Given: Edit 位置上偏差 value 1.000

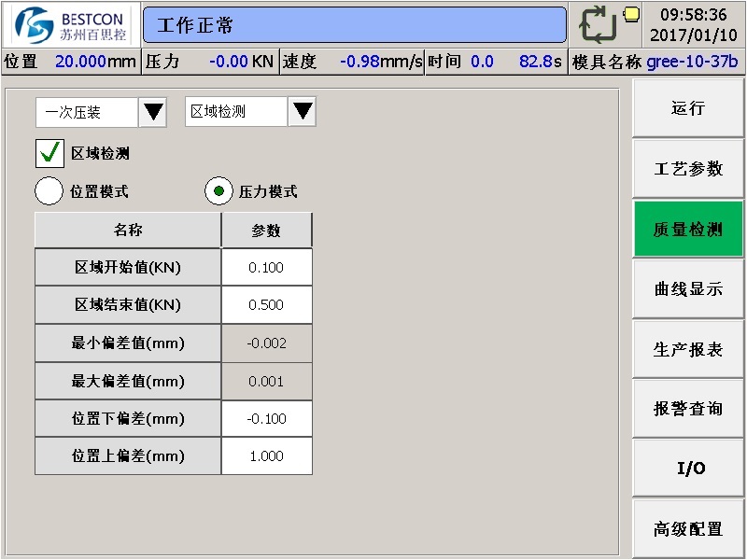Looking at the screenshot, I should pos(267,456).
